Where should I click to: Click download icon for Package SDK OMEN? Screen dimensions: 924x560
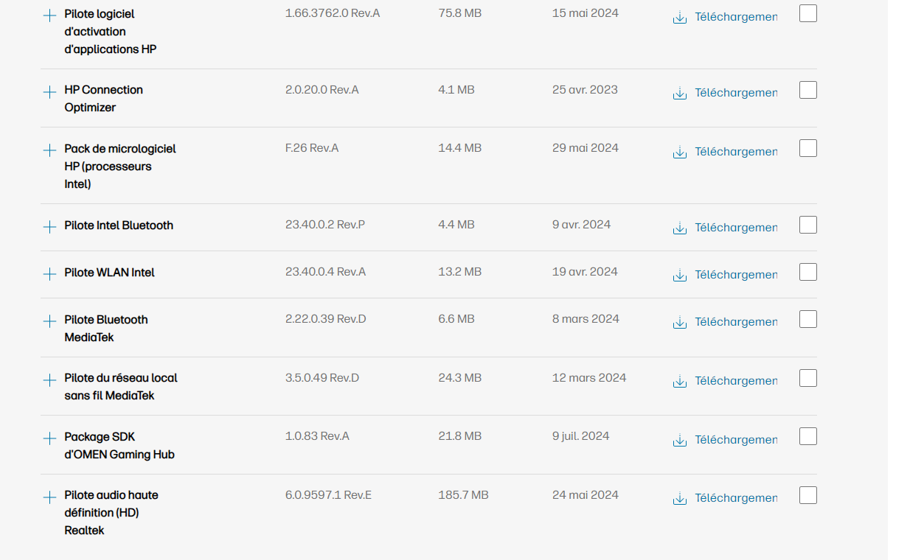tap(679, 440)
